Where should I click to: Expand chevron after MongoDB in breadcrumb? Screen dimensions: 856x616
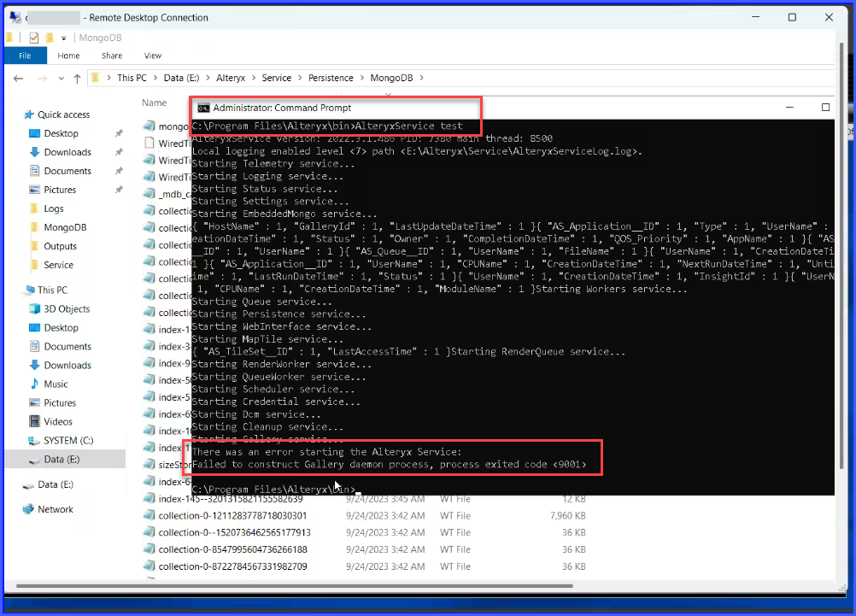click(x=421, y=78)
